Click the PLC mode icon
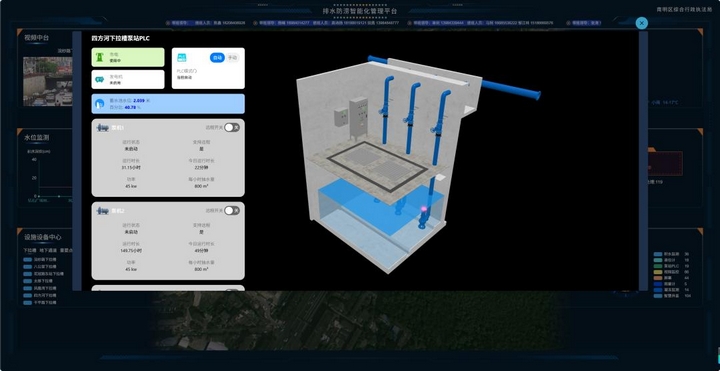 (182, 57)
